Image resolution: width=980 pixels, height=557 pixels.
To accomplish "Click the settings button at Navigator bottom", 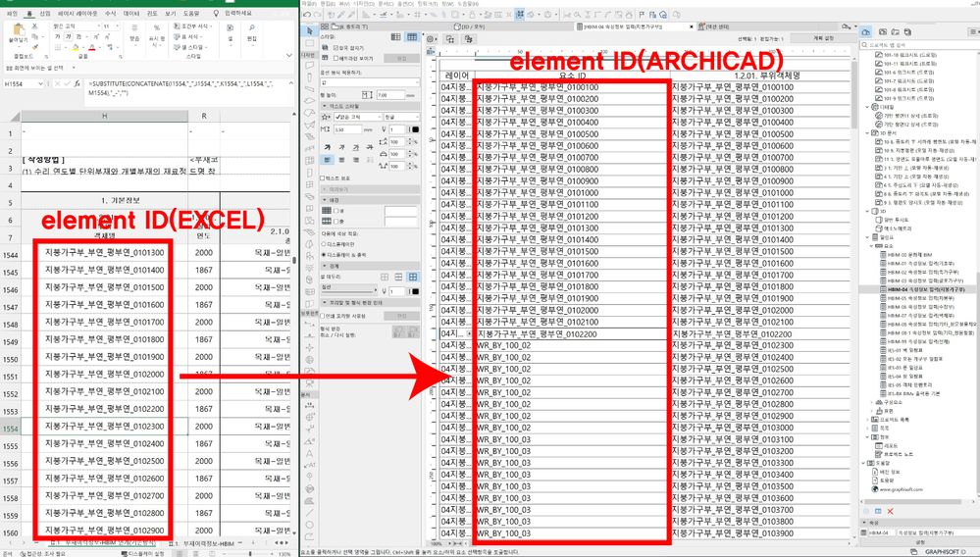I will point(920,542).
